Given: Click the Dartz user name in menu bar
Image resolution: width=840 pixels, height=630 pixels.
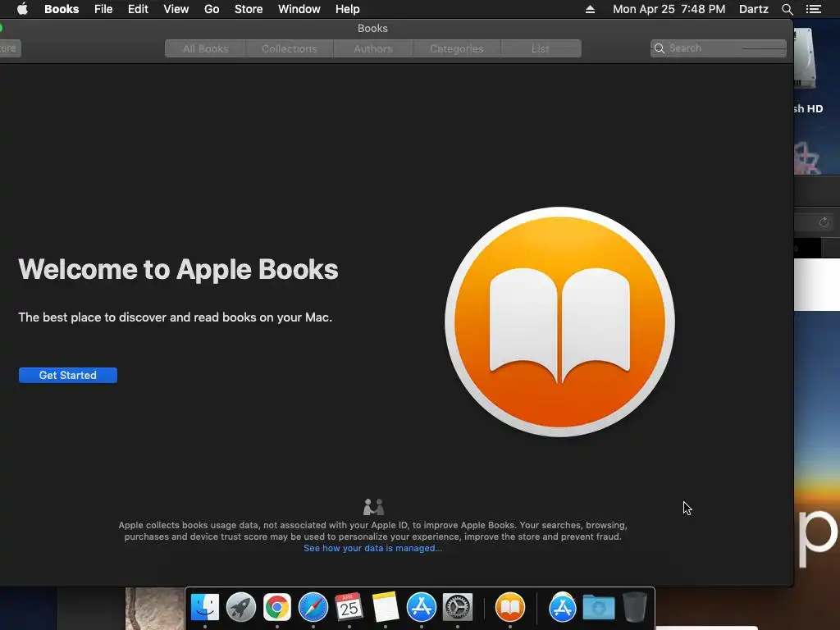Looking at the screenshot, I should coord(753,9).
